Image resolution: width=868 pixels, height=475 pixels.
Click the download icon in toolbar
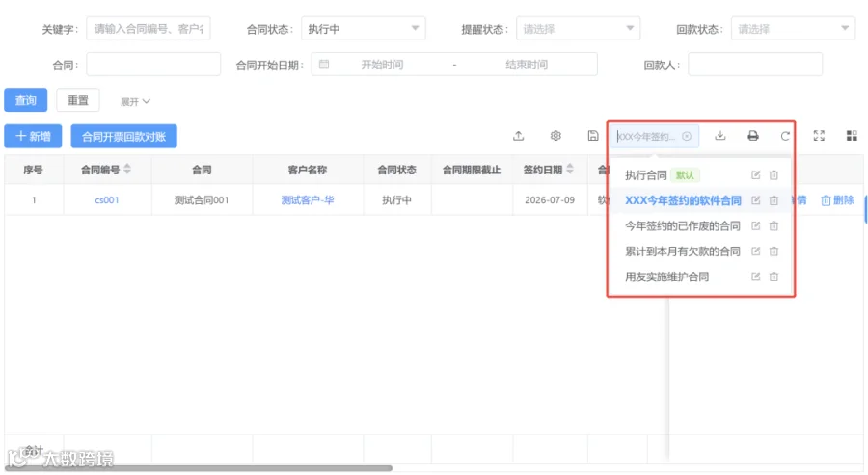coord(719,136)
